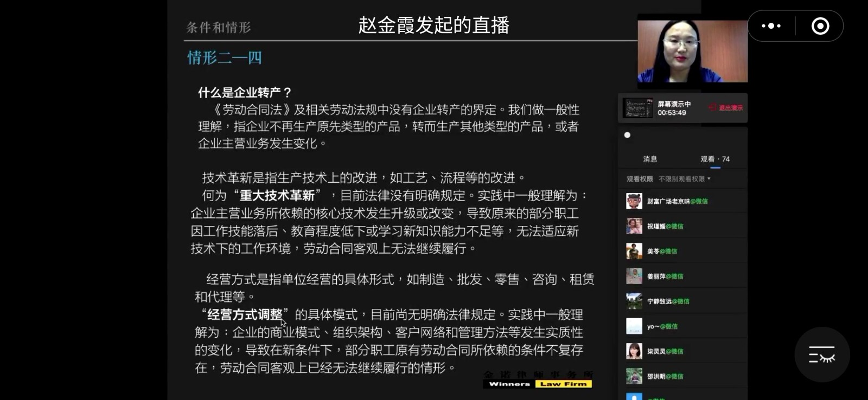Viewport: 868px width, 400px height.
Task: Switch to the 观看 · 74 tab
Action: [x=715, y=159]
